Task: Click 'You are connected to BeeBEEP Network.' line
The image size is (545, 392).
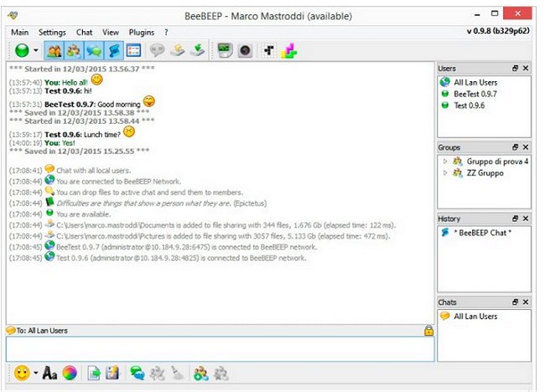Action: pyautogui.click(x=118, y=181)
